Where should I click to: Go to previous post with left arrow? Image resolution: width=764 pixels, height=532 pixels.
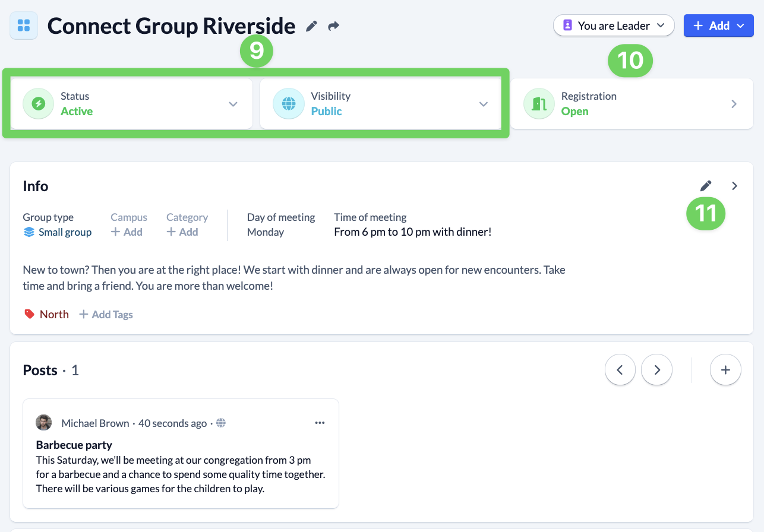click(620, 370)
